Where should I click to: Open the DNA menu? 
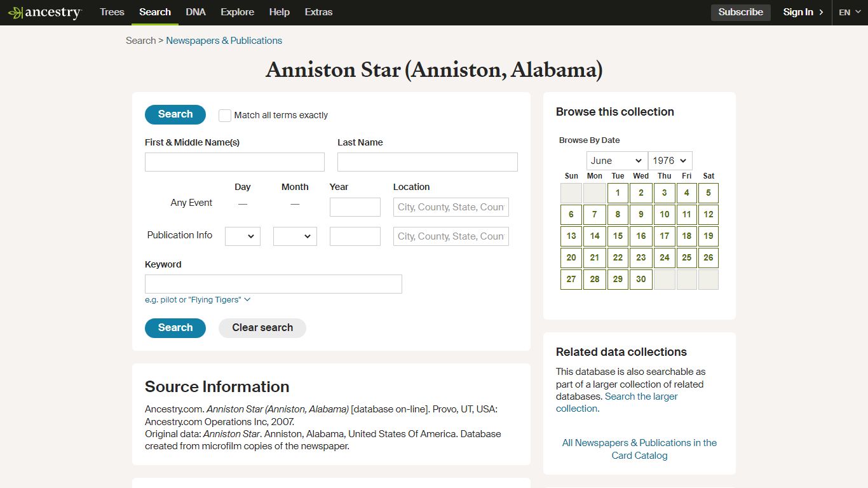[x=196, y=12]
